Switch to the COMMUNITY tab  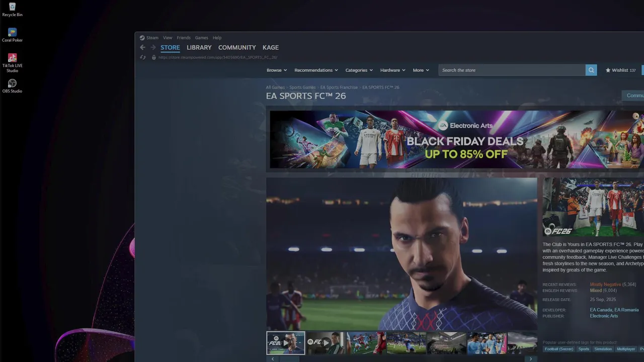[237, 47]
